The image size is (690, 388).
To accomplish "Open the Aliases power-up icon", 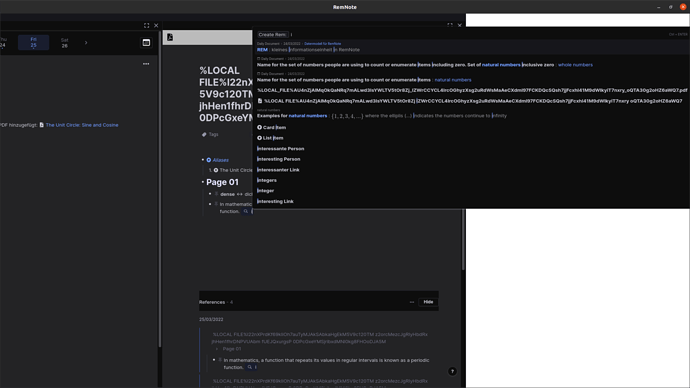I will 209,160.
